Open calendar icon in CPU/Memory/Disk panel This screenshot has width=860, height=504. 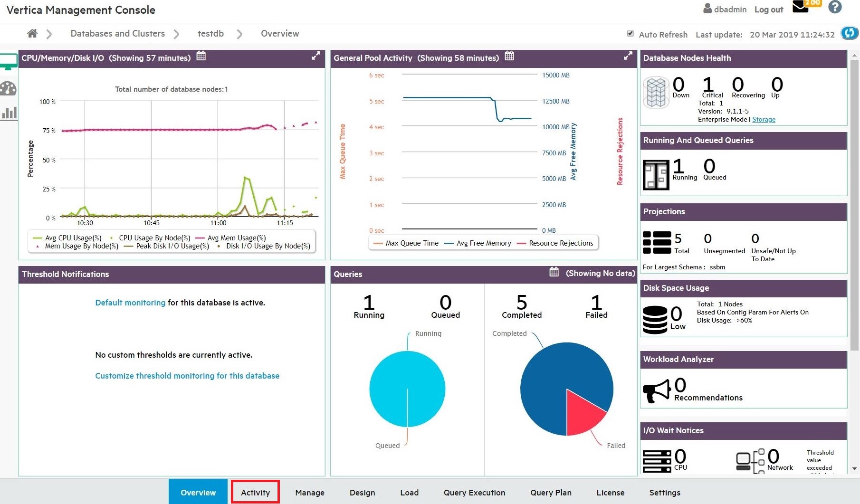tap(201, 56)
